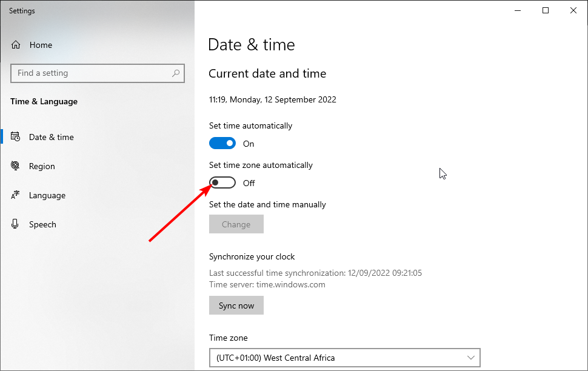This screenshot has height=371, width=588.
Task: Click the Time zone dropdown chevron
Action: 471,358
